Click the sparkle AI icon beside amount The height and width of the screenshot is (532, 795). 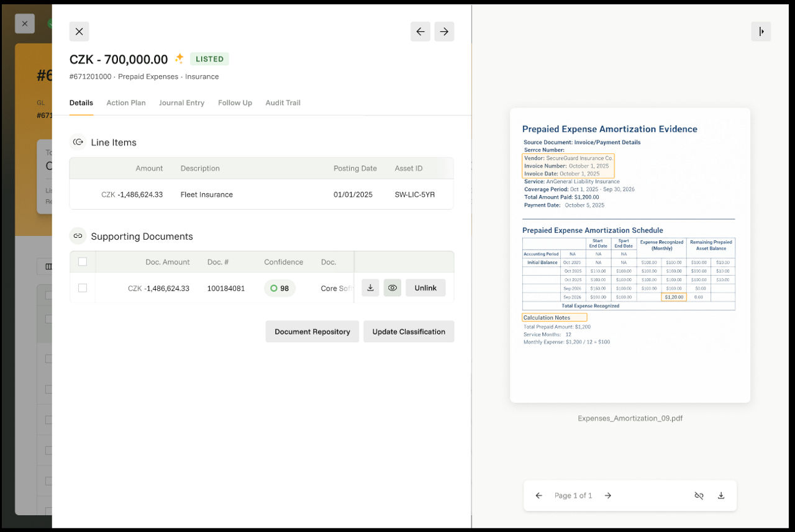click(x=179, y=58)
